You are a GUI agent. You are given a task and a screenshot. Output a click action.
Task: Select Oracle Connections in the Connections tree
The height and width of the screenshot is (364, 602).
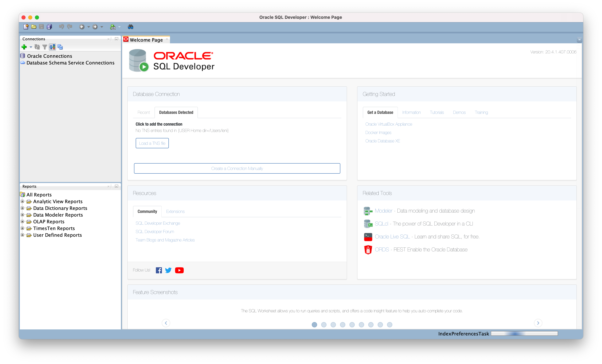pos(50,56)
